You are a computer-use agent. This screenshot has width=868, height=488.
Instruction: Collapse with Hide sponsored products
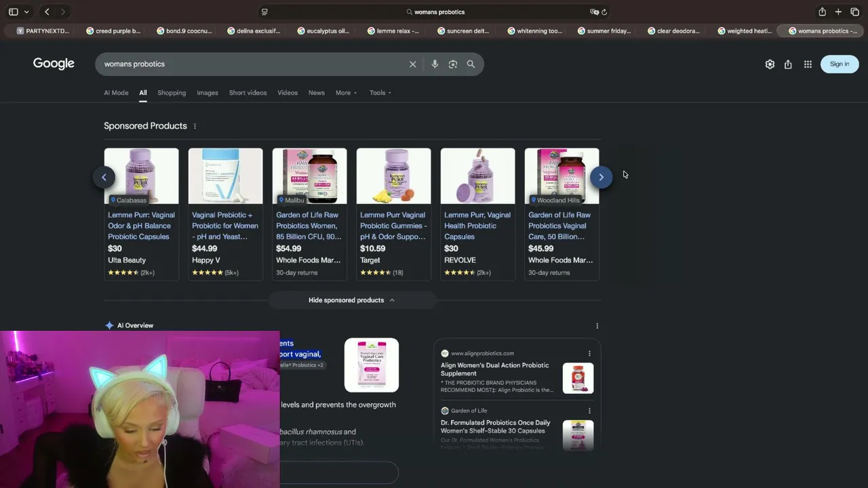[351, 300]
